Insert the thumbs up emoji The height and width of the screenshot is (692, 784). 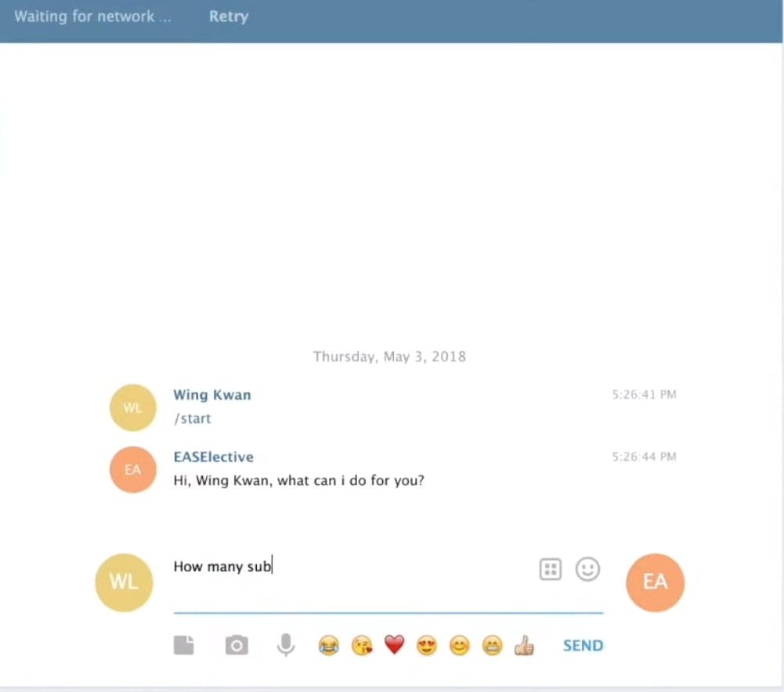[x=524, y=646]
